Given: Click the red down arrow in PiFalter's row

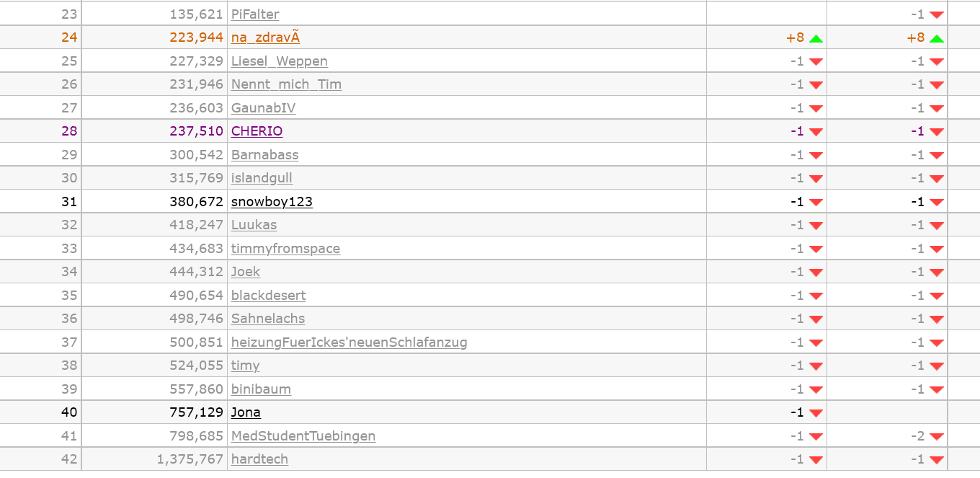Looking at the screenshot, I should (936, 15).
